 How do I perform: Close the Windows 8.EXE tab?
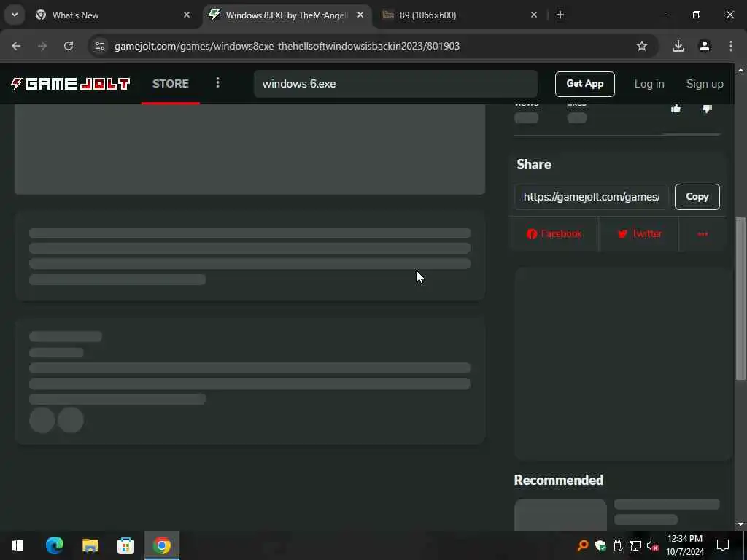360,15
